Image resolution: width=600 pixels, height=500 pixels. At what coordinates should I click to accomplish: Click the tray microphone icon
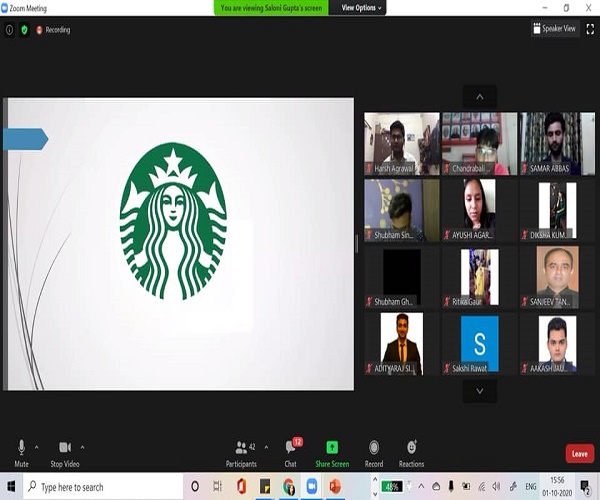click(451, 486)
